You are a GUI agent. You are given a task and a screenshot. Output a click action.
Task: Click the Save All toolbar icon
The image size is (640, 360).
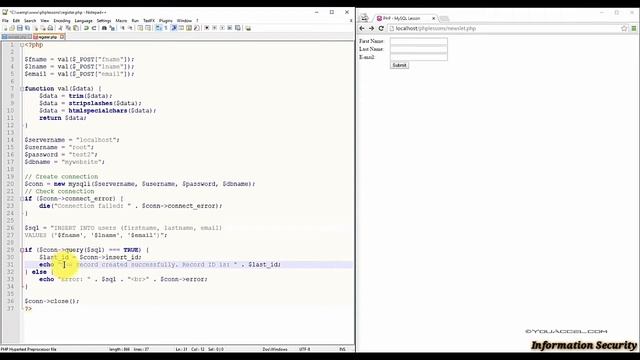click(27, 28)
